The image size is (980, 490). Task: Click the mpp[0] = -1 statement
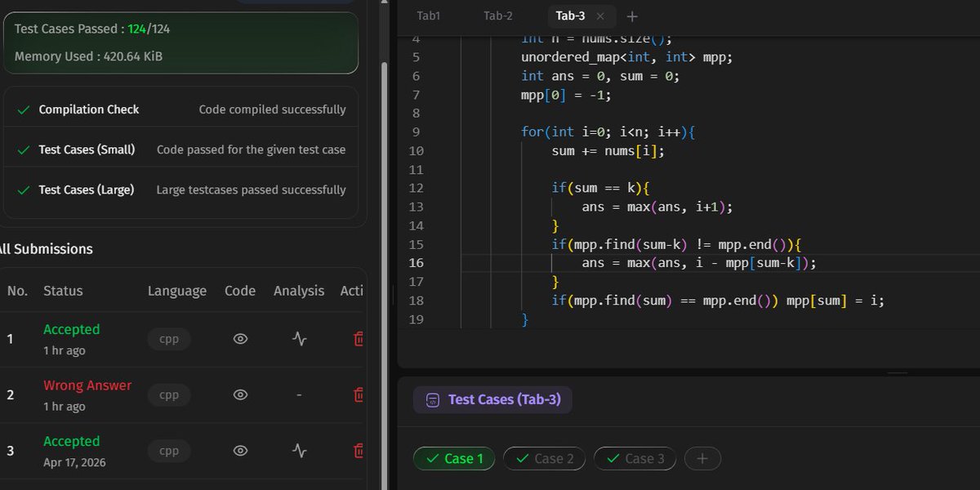coord(566,95)
